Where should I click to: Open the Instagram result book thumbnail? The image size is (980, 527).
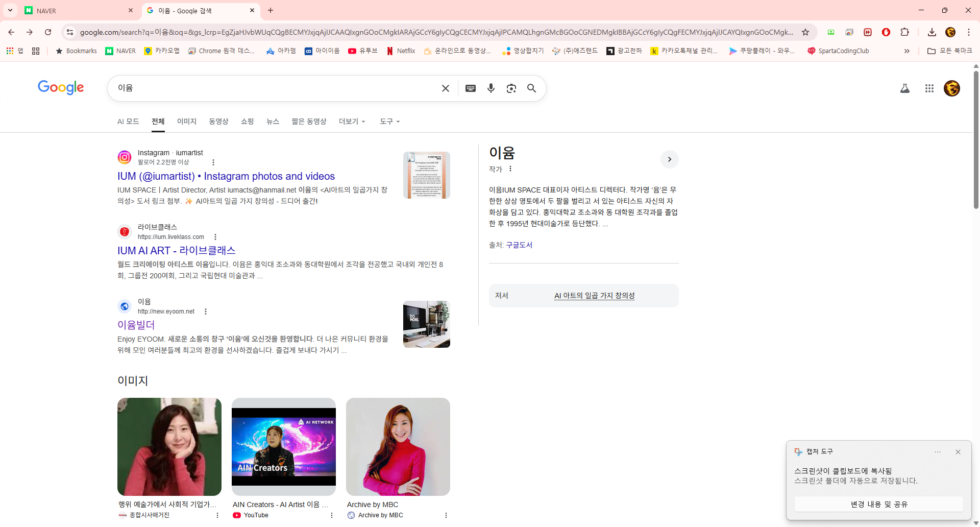point(427,175)
